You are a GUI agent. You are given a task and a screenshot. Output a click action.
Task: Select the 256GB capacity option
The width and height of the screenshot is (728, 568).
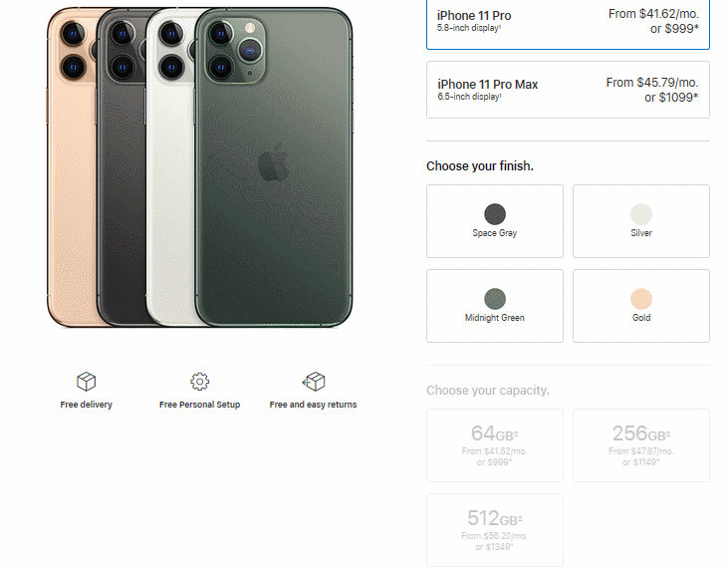click(641, 445)
